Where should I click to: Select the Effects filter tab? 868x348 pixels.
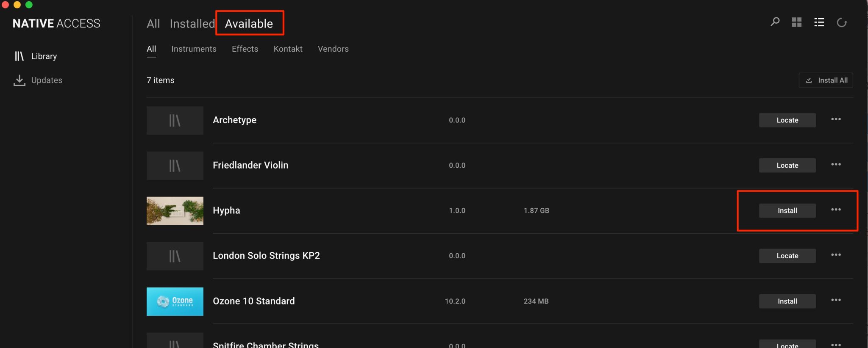[245, 49]
